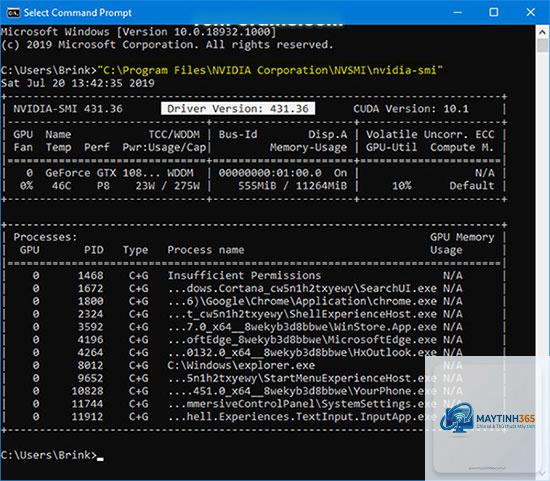Click the 'Pwr:Usage/Cap' header text

[164, 147]
